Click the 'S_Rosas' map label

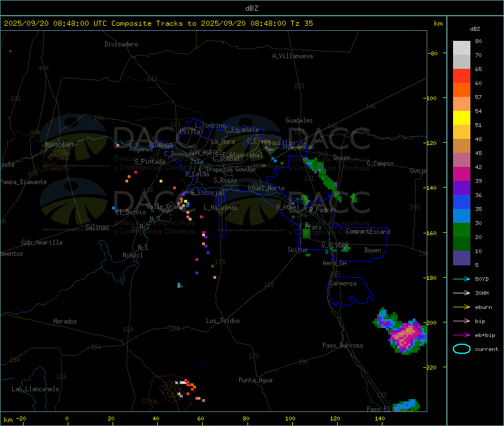(225, 180)
